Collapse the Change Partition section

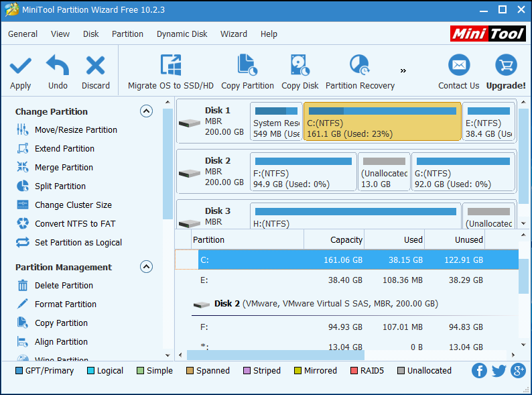pos(146,111)
